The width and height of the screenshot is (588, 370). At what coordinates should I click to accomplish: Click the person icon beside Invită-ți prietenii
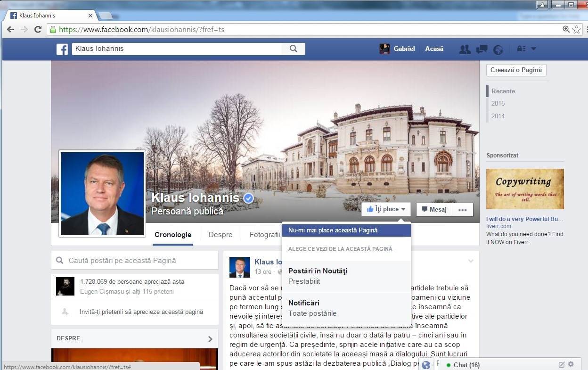point(65,312)
